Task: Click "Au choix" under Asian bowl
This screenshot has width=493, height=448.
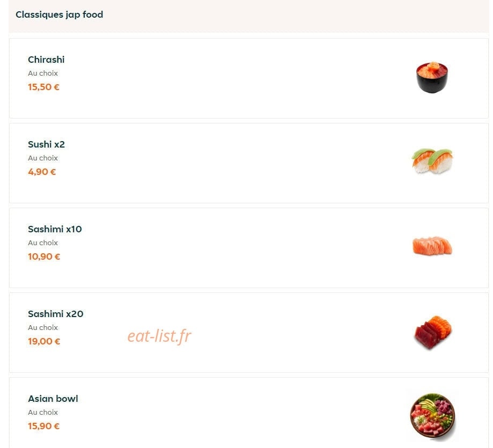Action: (43, 413)
